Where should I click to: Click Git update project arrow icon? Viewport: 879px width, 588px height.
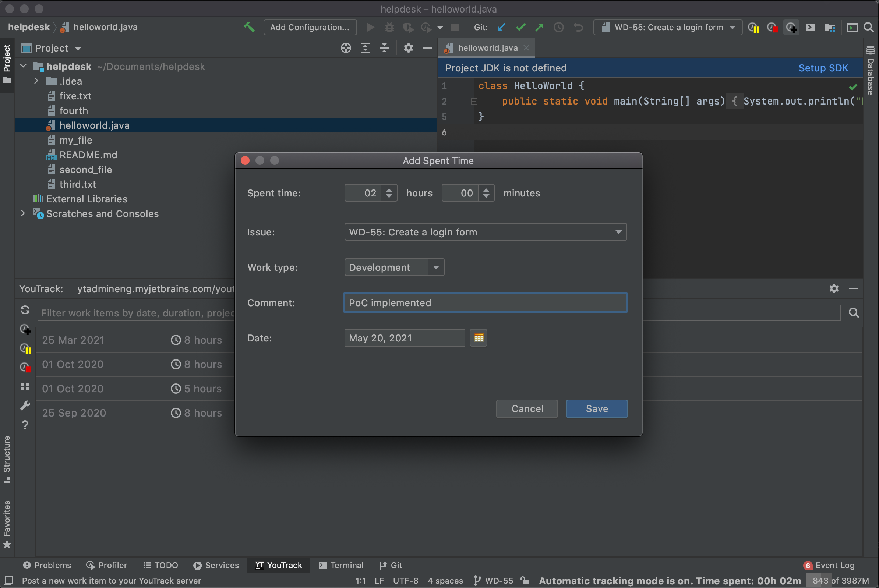click(501, 27)
